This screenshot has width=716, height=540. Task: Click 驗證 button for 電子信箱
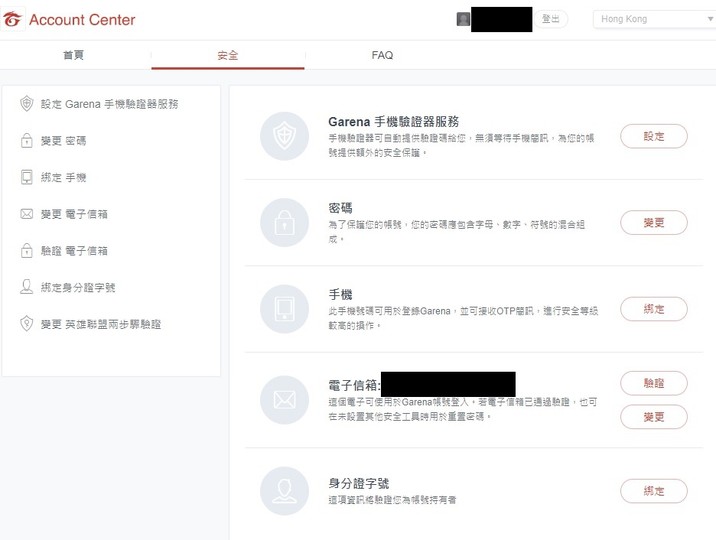[x=653, y=383]
